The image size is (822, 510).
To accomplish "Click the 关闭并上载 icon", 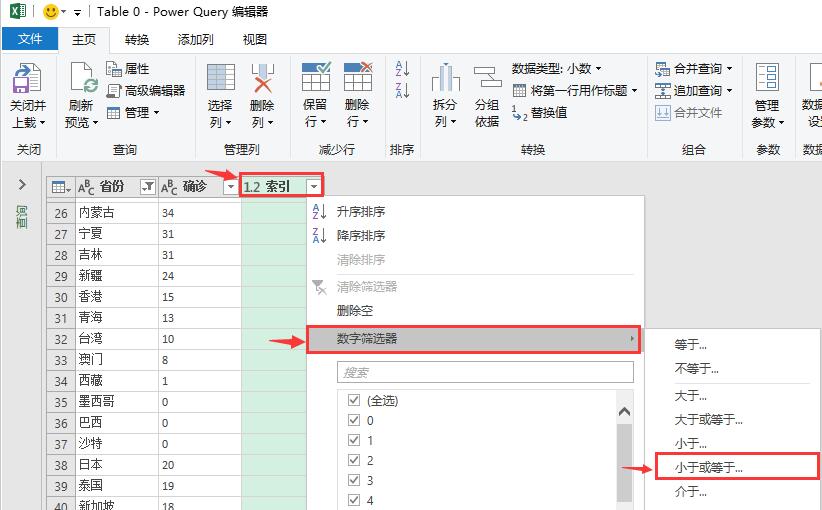I will point(25,79).
